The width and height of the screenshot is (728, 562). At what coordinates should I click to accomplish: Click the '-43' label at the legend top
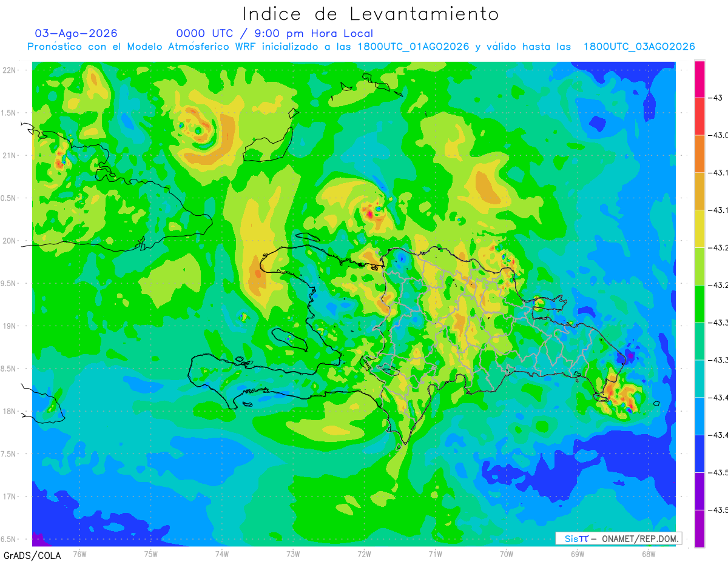715,98
